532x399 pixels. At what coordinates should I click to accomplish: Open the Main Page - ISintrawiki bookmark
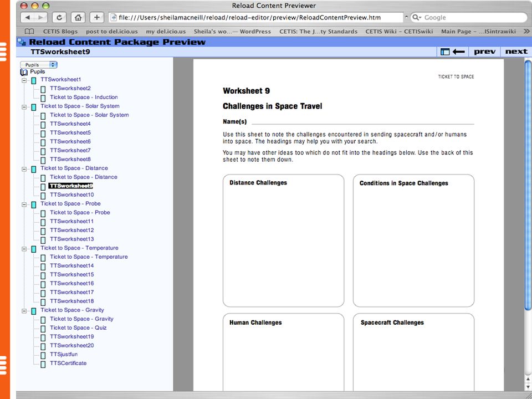pos(478,32)
